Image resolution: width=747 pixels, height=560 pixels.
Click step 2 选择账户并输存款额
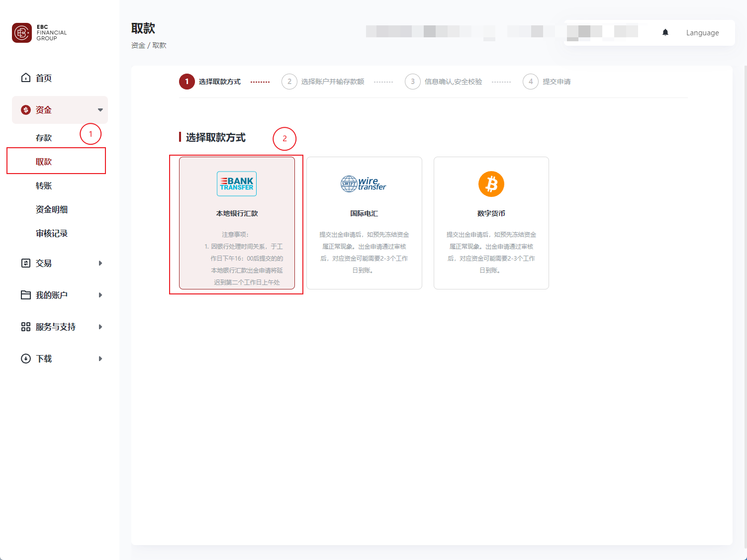(x=323, y=82)
